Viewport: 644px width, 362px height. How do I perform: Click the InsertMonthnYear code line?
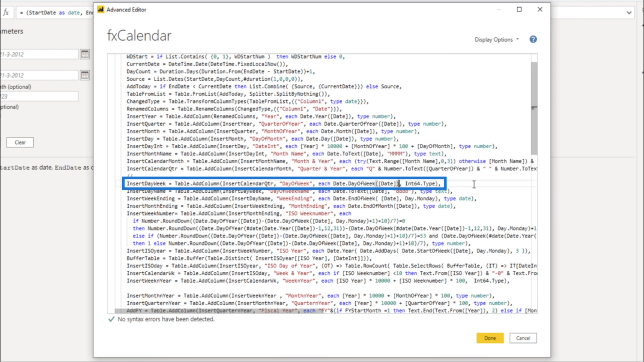point(310,296)
